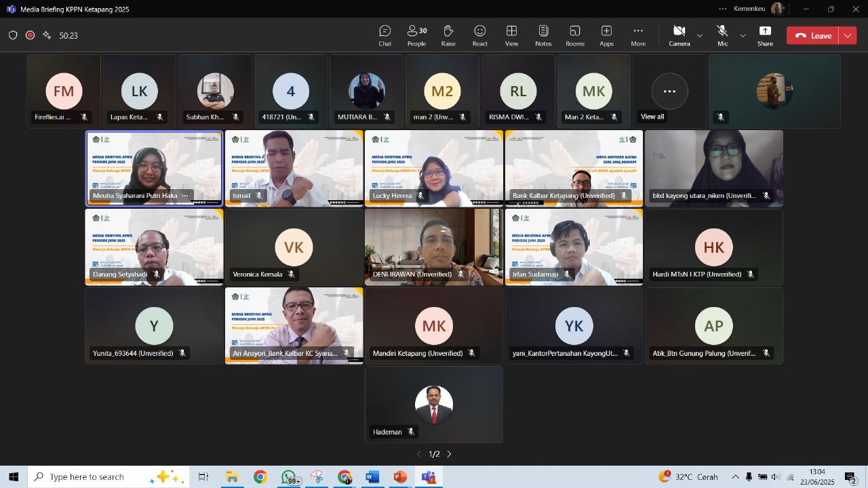This screenshot has height=488, width=868.
Task: Open meeting Notes
Action: (543, 35)
